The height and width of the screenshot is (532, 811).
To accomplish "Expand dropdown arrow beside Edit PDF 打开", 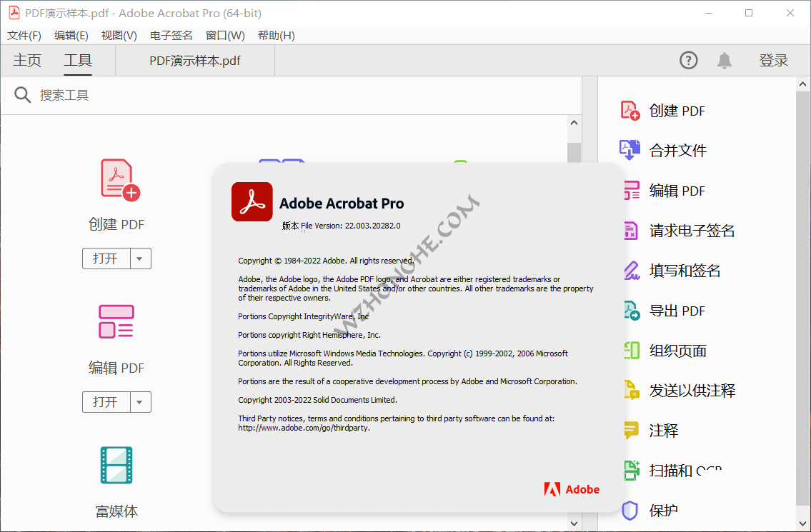I will tap(141, 402).
